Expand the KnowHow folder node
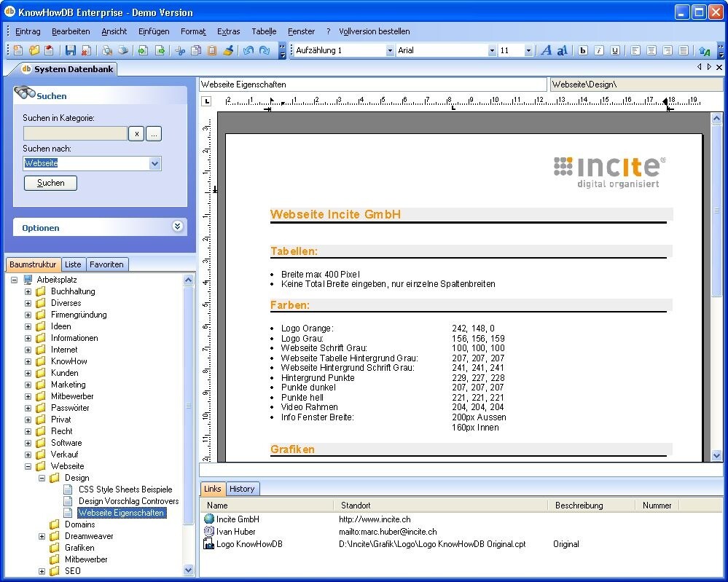 coord(28,361)
